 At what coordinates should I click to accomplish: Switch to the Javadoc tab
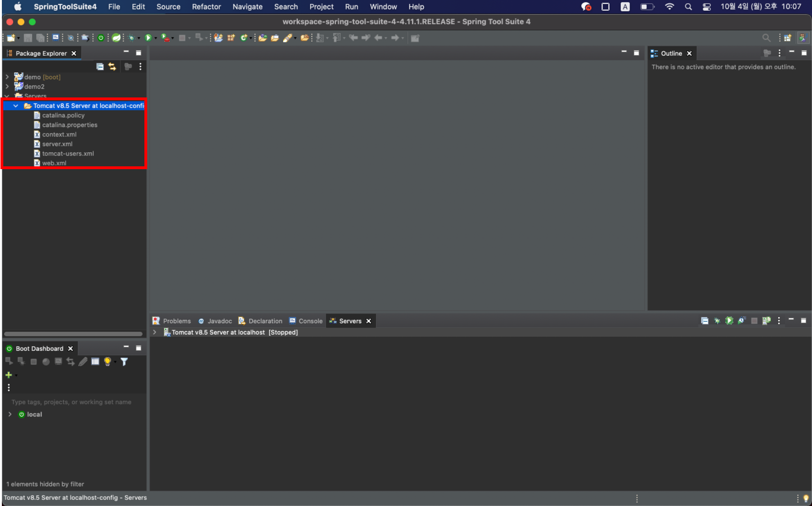[215, 321]
